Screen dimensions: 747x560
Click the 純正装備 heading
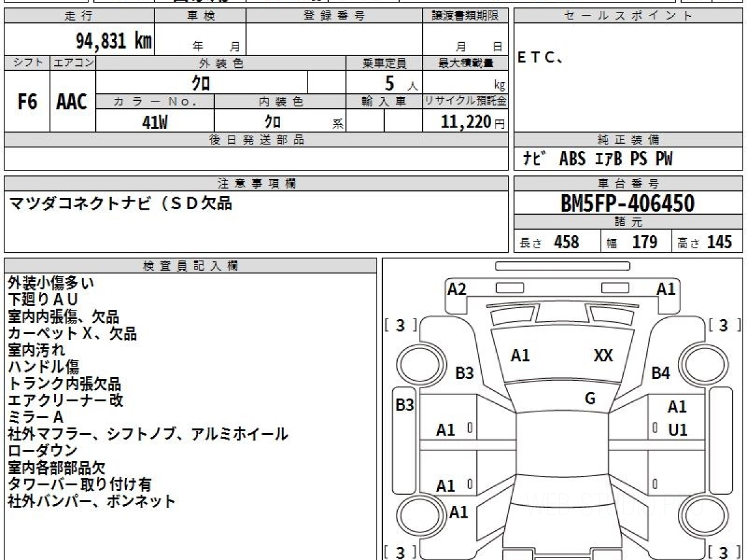click(629, 140)
